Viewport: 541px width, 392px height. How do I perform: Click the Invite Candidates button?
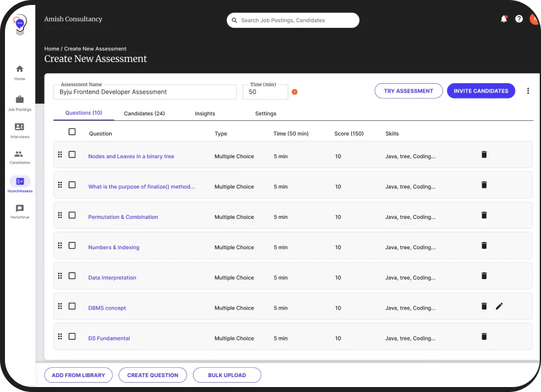click(x=481, y=91)
